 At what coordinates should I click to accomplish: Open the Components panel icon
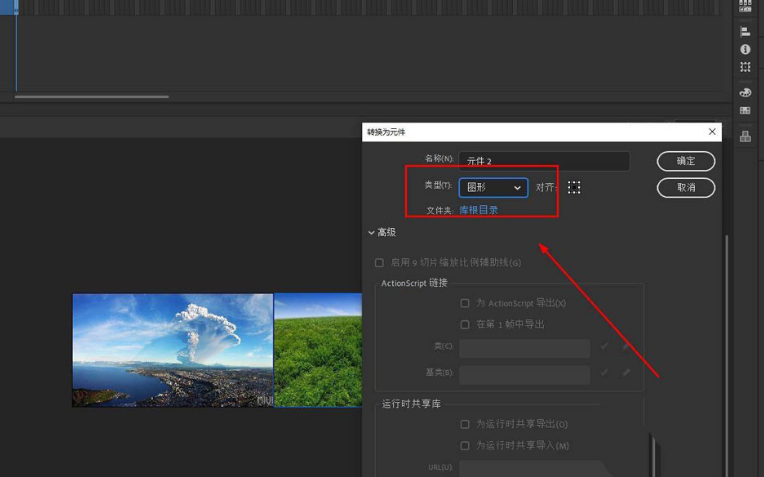point(745,136)
